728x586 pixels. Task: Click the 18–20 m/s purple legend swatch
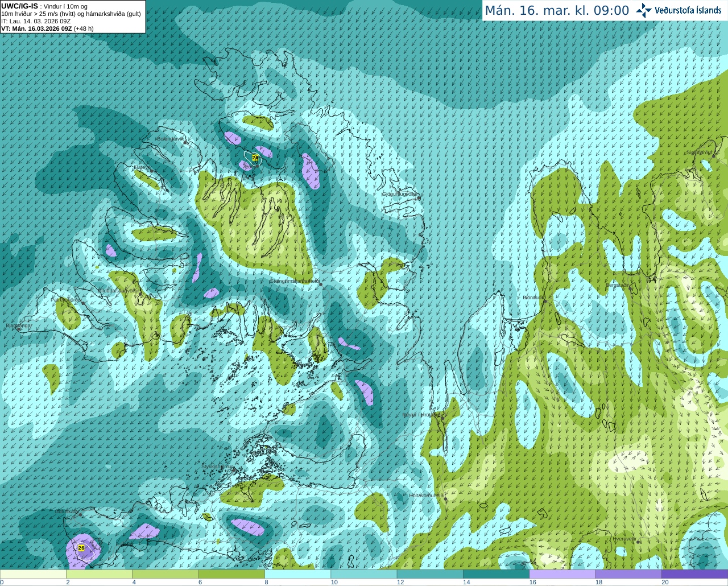click(x=628, y=574)
